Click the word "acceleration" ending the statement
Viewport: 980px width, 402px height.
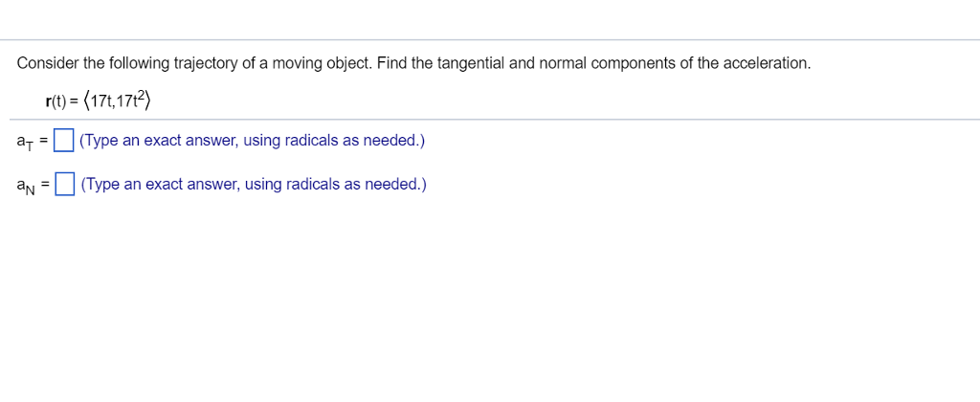click(x=767, y=63)
